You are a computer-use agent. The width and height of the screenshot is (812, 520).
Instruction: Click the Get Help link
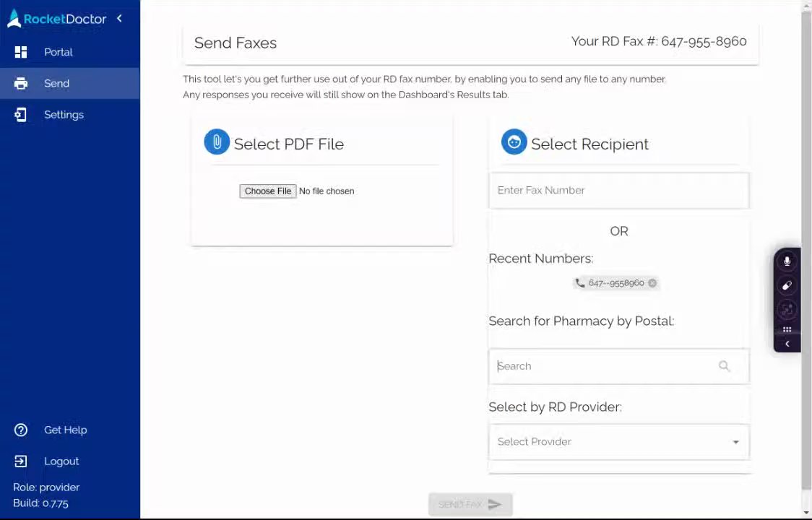tap(65, 430)
